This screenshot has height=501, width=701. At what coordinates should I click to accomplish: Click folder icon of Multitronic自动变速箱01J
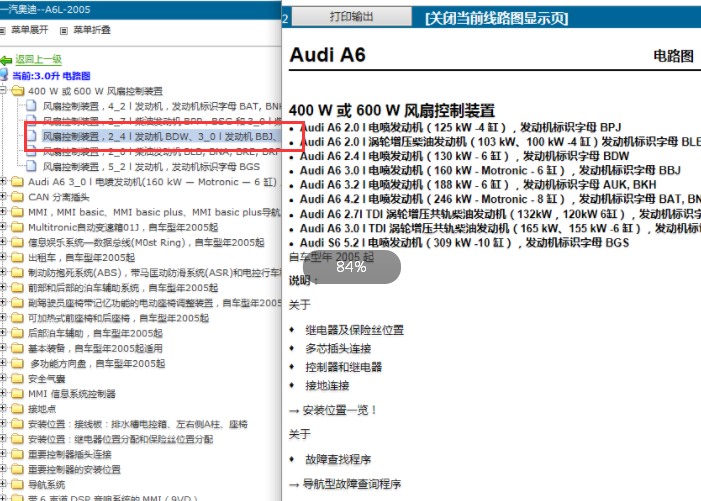tap(17, 227)
